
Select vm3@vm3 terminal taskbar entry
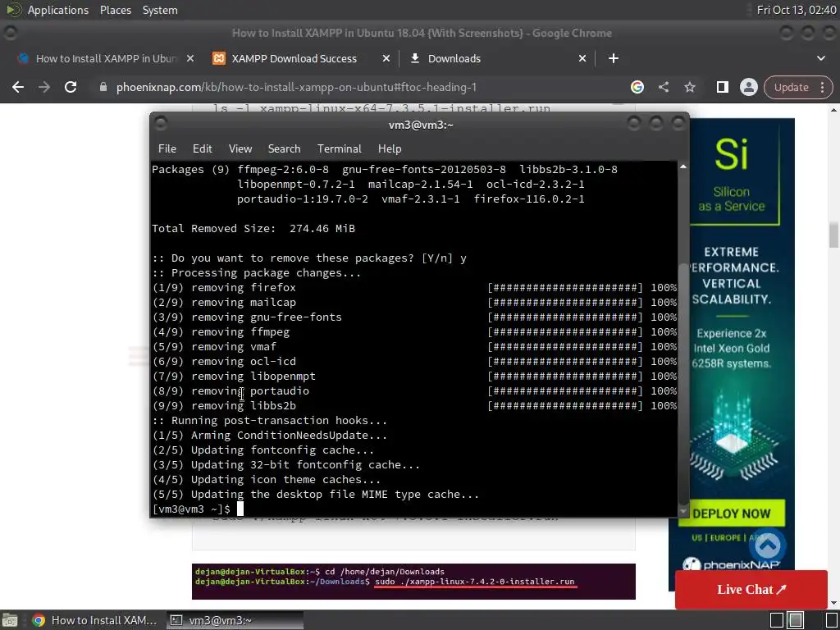click(235, 620)
